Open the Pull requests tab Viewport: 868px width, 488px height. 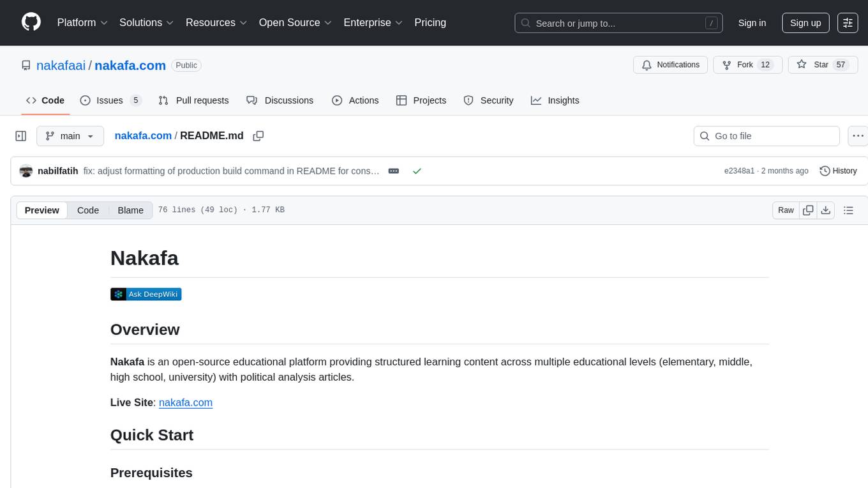(x=193, y=100)
